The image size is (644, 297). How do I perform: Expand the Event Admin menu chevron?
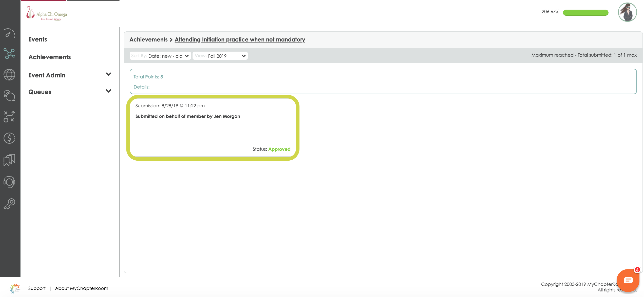(x=108, y=74)
